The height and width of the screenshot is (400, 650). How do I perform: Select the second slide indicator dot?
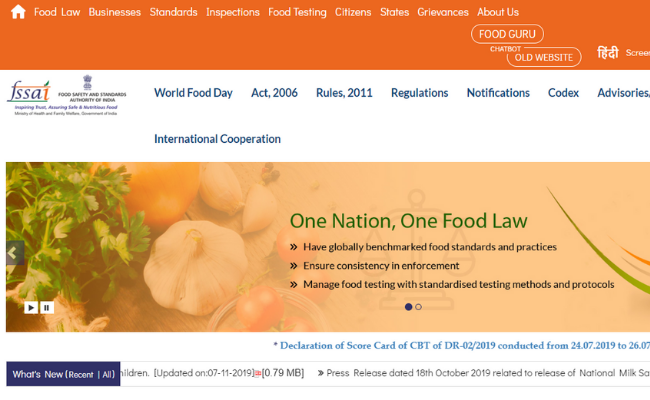(x=418, y=307)
